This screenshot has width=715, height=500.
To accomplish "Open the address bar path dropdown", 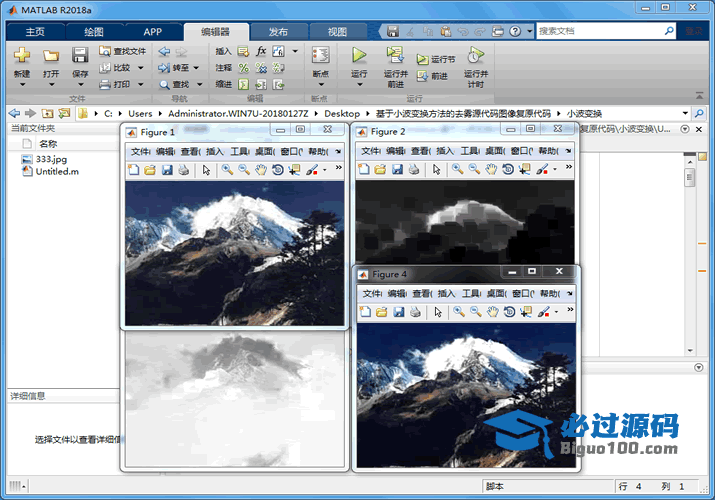I will tap(685, 113).
